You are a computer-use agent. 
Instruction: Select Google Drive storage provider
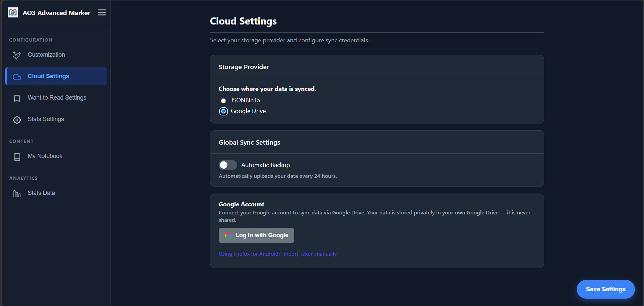pos(223,111)
